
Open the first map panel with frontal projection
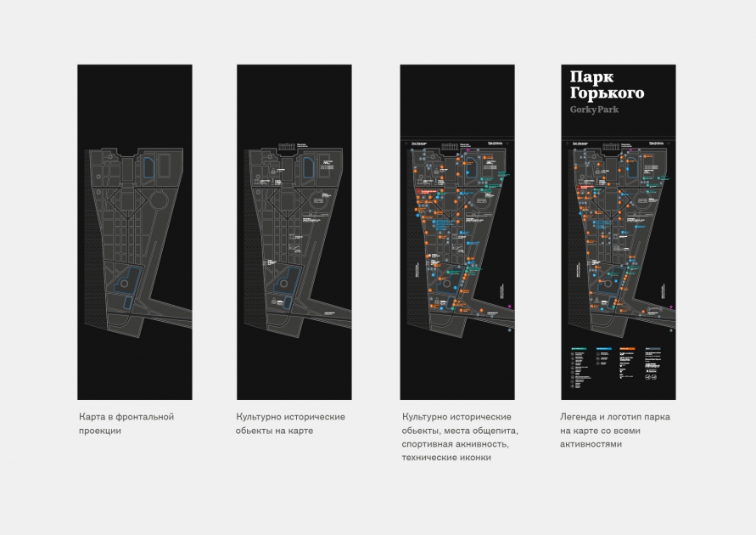click(135, 232)
